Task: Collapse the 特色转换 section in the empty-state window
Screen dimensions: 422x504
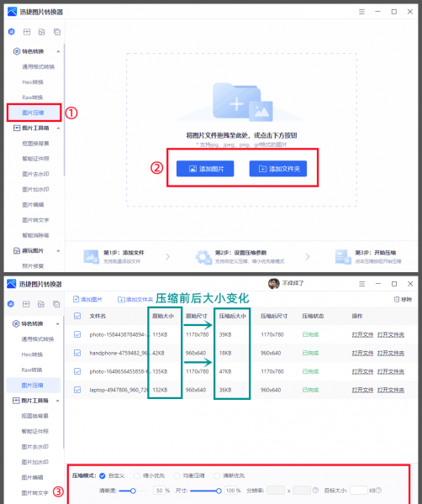Action: (58, 51)
